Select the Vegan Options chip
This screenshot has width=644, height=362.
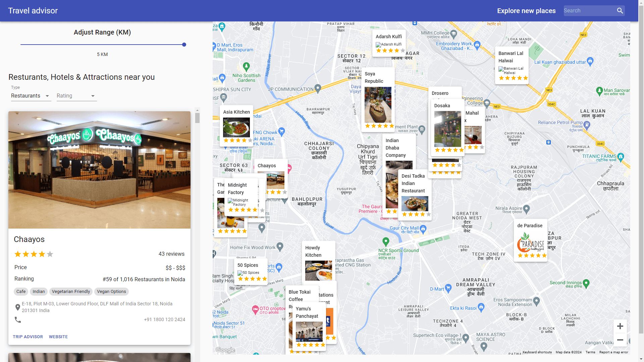tap(111, 292)
